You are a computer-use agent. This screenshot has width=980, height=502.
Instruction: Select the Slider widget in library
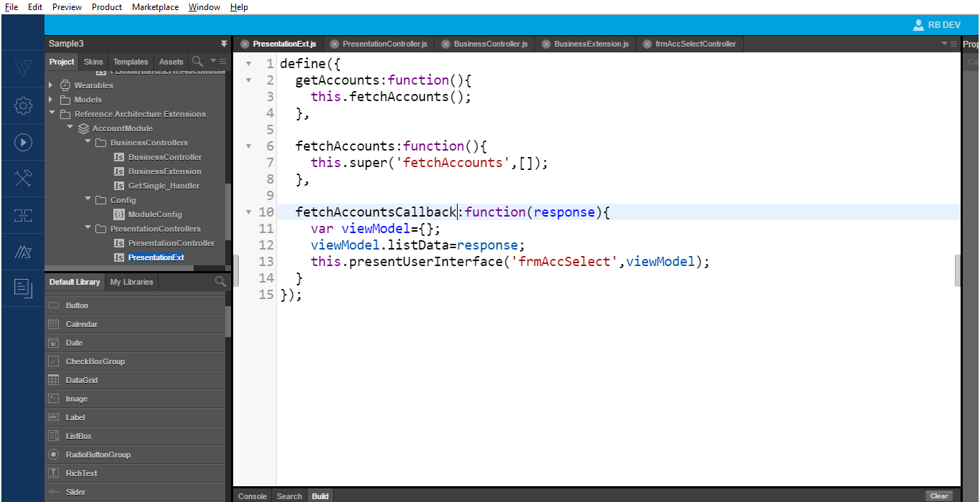coord(135,492)
